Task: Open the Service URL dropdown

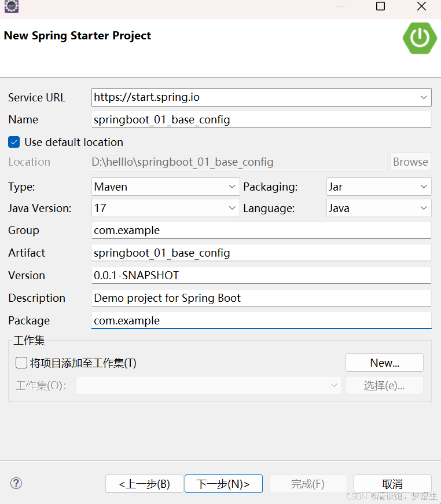Action: coord(424,97)
